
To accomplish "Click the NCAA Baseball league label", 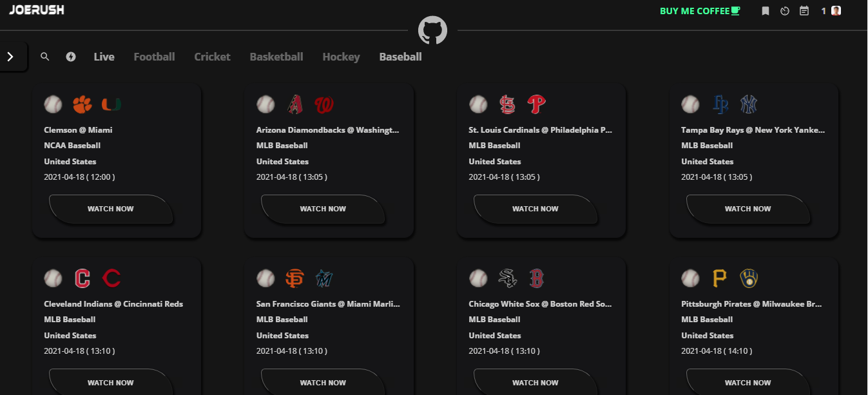I will [x=72, y=146].
